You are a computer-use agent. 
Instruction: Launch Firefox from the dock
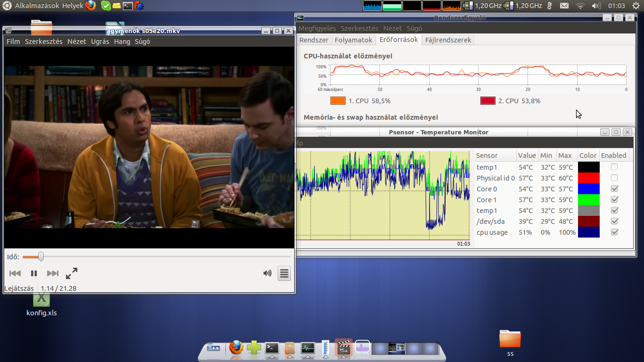coord(236,348)
